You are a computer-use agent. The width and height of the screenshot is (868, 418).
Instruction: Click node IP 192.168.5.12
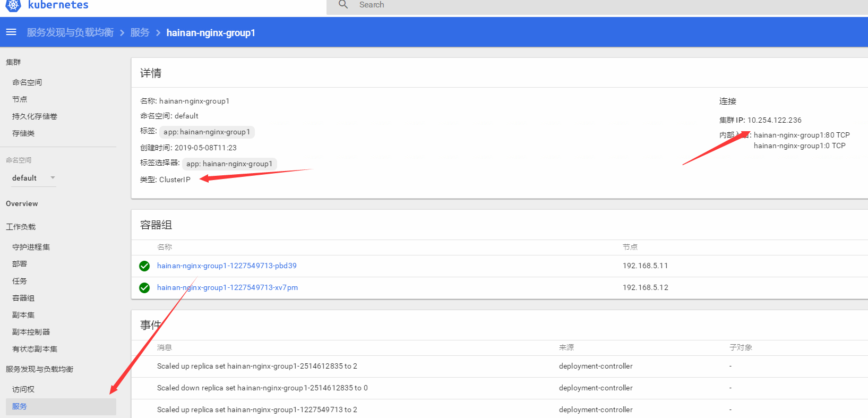click(646, 287)
